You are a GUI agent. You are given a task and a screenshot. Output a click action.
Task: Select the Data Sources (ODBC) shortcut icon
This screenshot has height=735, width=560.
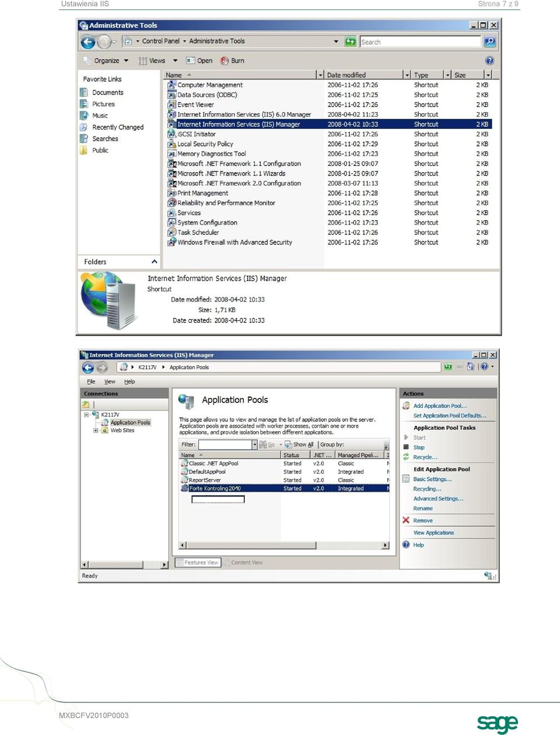172,95
